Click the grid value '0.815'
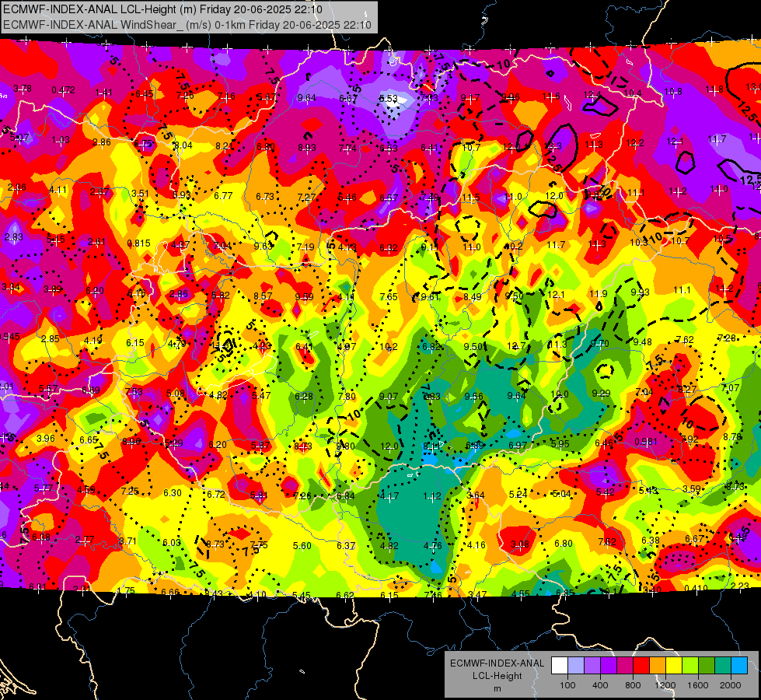This screenshot has height=700, width=761. click(x=139, y=243)
